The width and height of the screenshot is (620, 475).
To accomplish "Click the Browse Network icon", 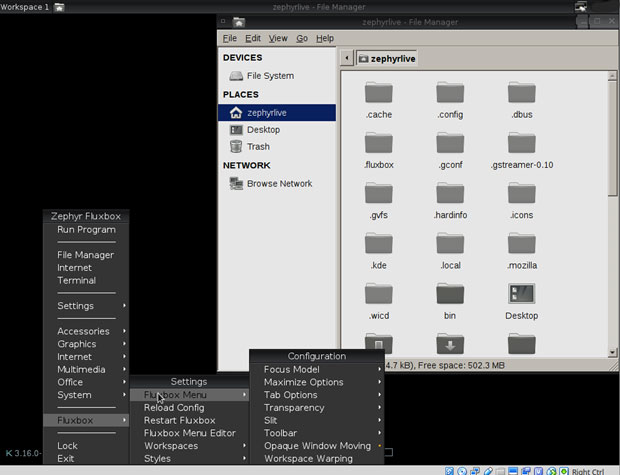I will pyautogui.click(x=236, y=184).
